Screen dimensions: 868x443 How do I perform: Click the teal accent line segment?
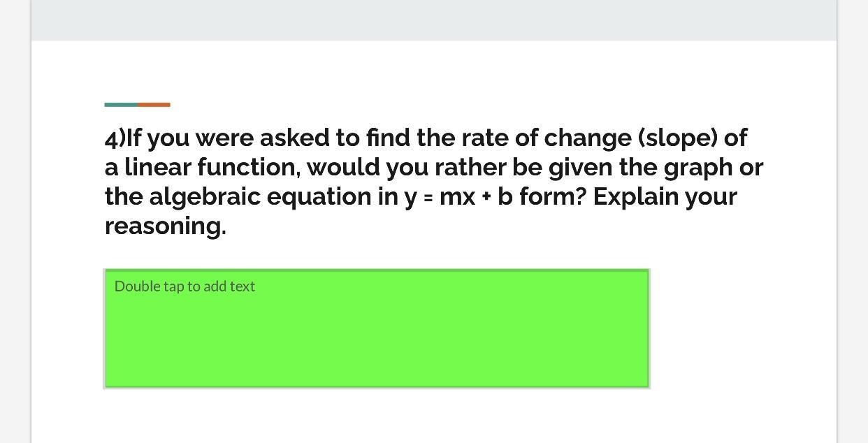pos(121,105)
